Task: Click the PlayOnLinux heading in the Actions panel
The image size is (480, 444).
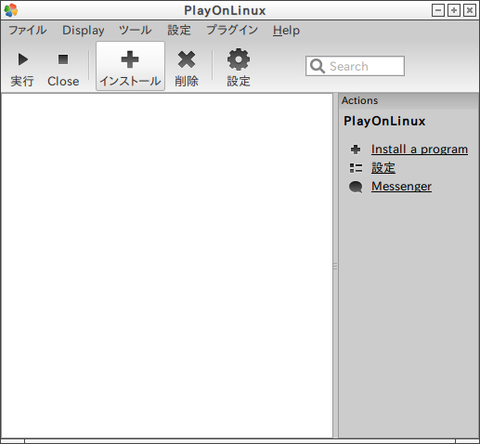Action: 385,121
